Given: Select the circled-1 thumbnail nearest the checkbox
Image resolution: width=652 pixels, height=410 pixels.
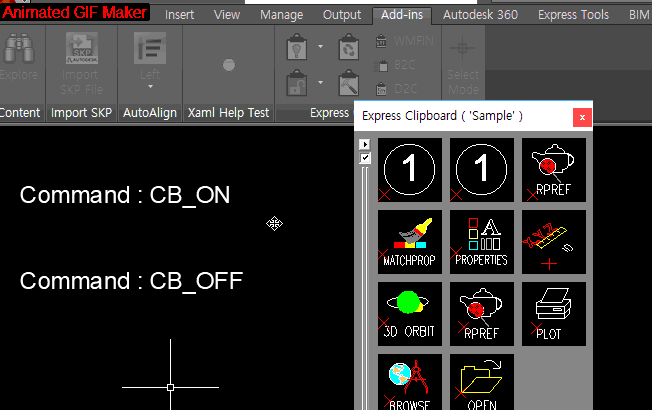Looking at the screenshot, I should pyautogui.click(x=410, y=170).
